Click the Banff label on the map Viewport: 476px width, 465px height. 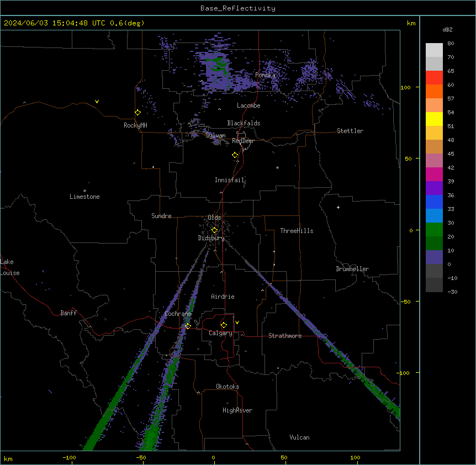pyautogui.click(x=68, y=313)
